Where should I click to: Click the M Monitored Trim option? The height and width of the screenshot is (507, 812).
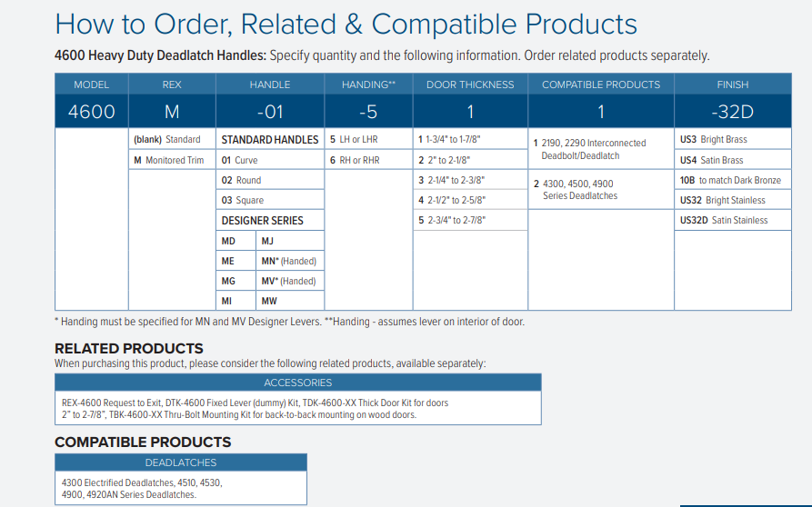[169, 160]
